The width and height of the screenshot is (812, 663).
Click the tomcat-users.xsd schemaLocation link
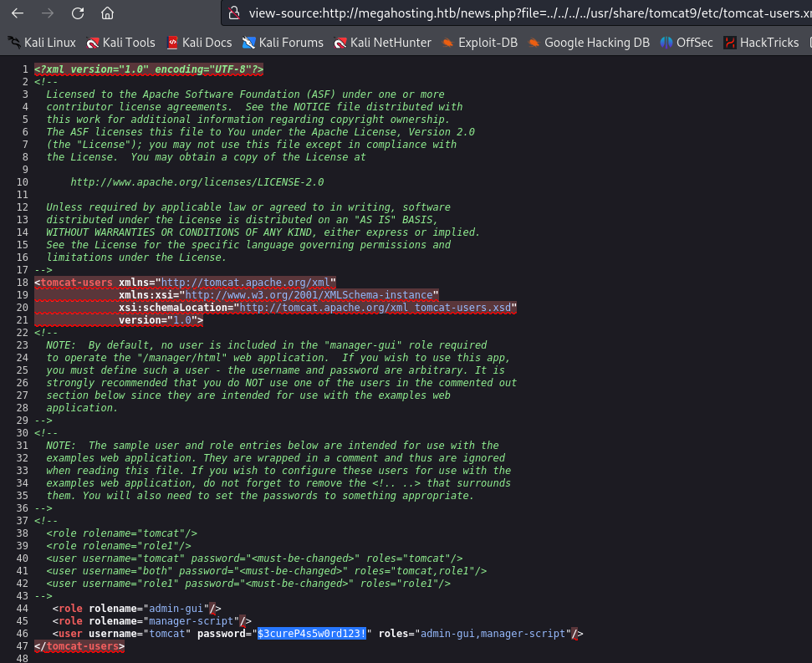[376, 308]
